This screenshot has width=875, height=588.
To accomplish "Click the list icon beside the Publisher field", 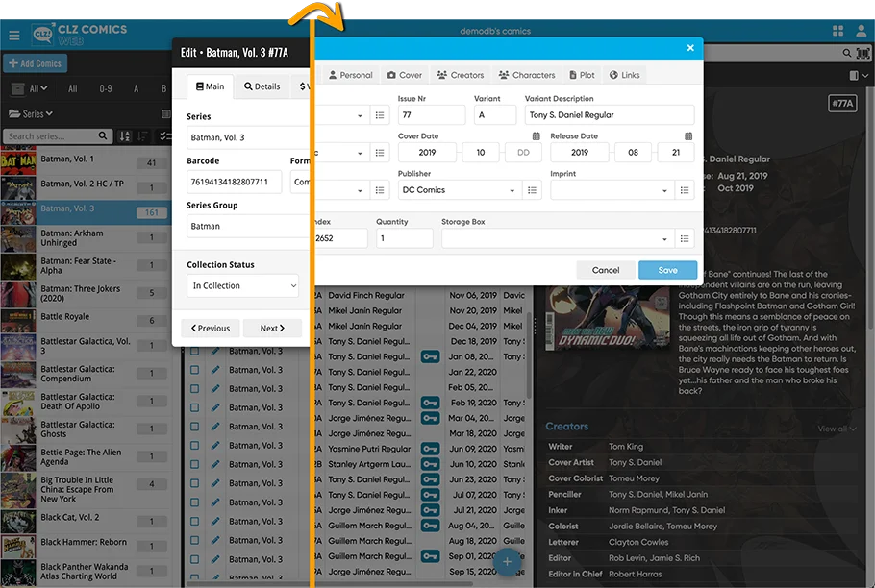I will pos(533,190).
